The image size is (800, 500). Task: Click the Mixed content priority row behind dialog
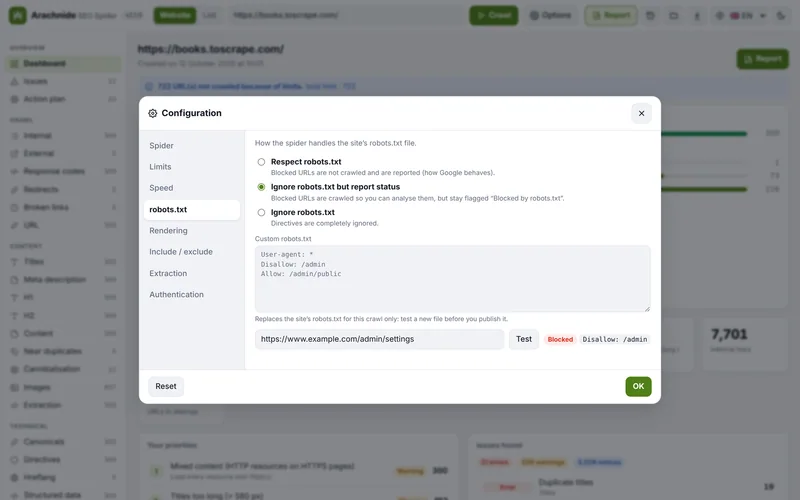299,471
